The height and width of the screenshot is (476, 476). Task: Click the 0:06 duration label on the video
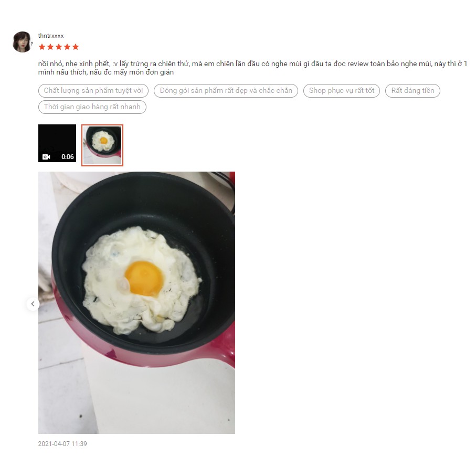pyautogui.click(x=67, y=156)
